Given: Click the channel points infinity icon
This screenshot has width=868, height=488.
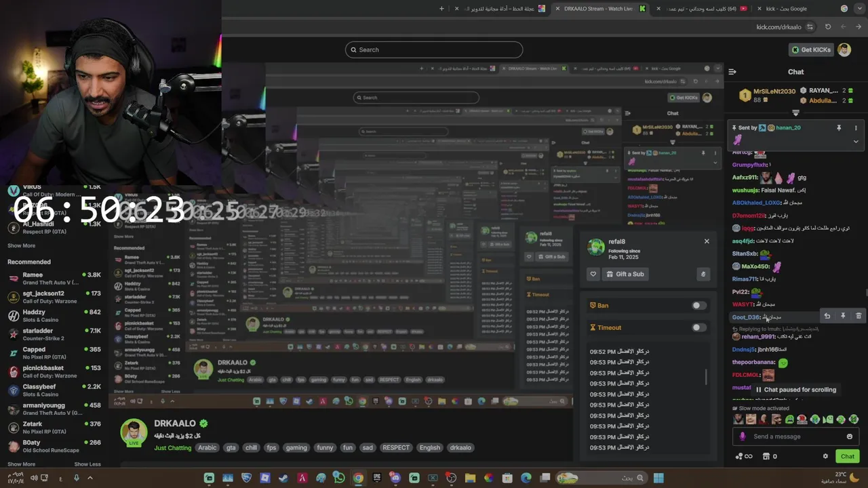Looking at the screenshot, I should [x=743, y=456].
